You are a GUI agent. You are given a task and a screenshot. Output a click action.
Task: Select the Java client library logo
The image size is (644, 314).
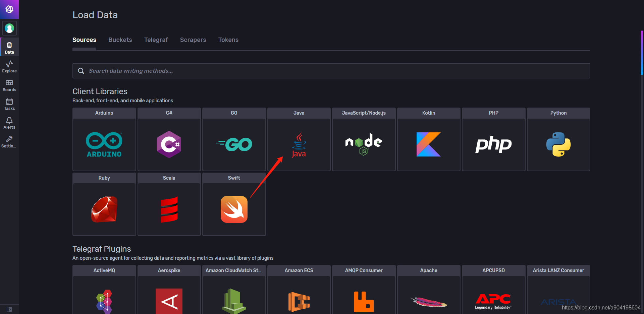click(x=299, y=144)
